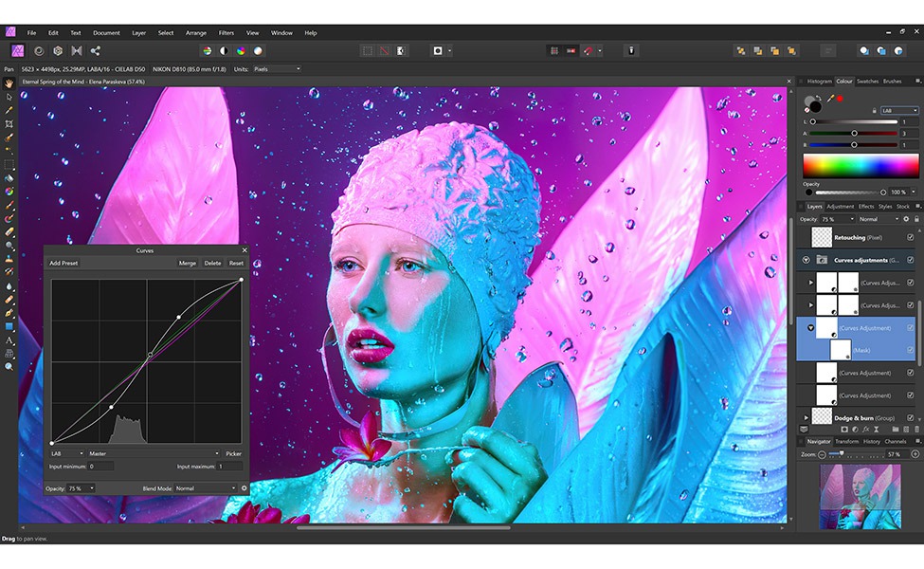This screenshot has width=924, height=569.
Task: Open the Document menu
Action: point(106,33)
